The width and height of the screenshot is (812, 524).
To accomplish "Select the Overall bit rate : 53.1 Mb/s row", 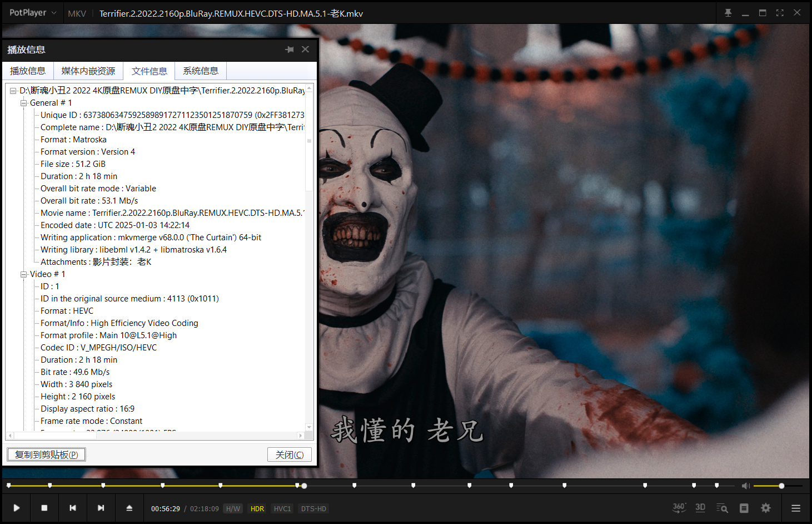I will 89,201.
